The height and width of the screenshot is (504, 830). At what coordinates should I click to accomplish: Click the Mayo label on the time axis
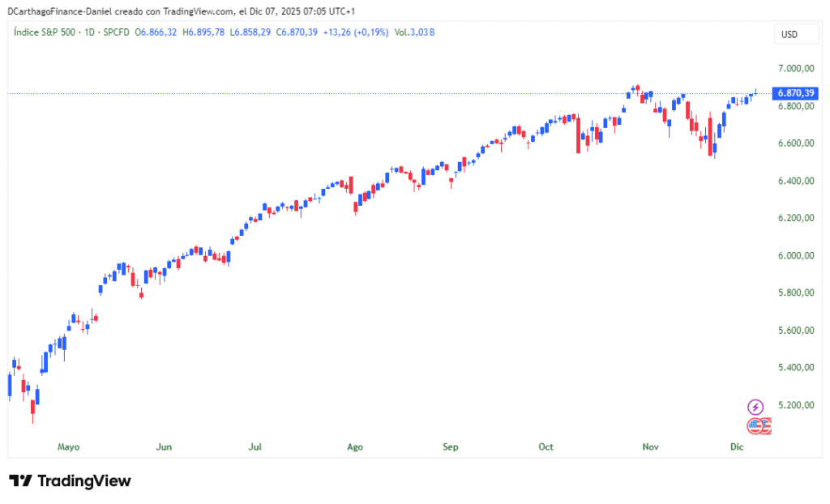click(x=69, y=446)
